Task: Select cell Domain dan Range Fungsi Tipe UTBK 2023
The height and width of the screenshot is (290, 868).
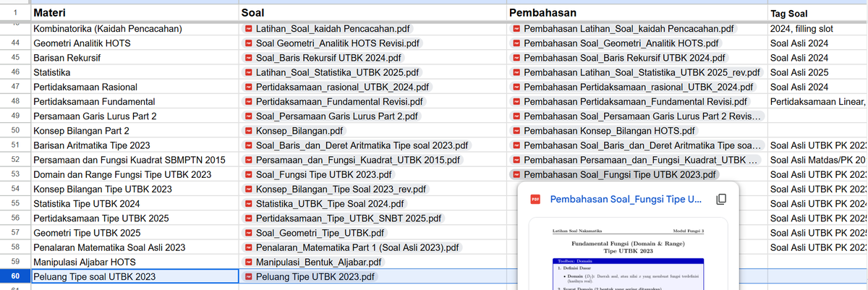Action: pyautogui.click(x=134, y=175)
